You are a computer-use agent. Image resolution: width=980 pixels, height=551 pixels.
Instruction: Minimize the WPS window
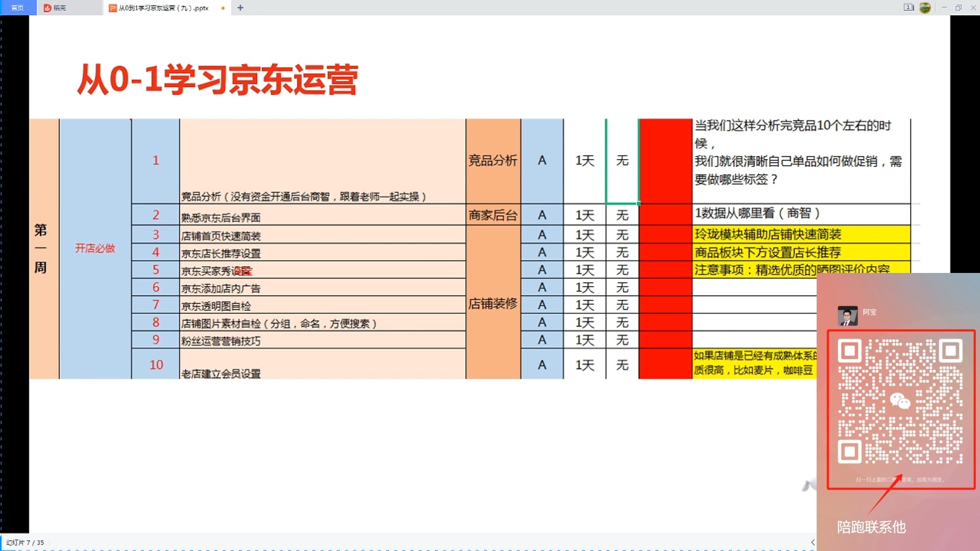[944, 8]
